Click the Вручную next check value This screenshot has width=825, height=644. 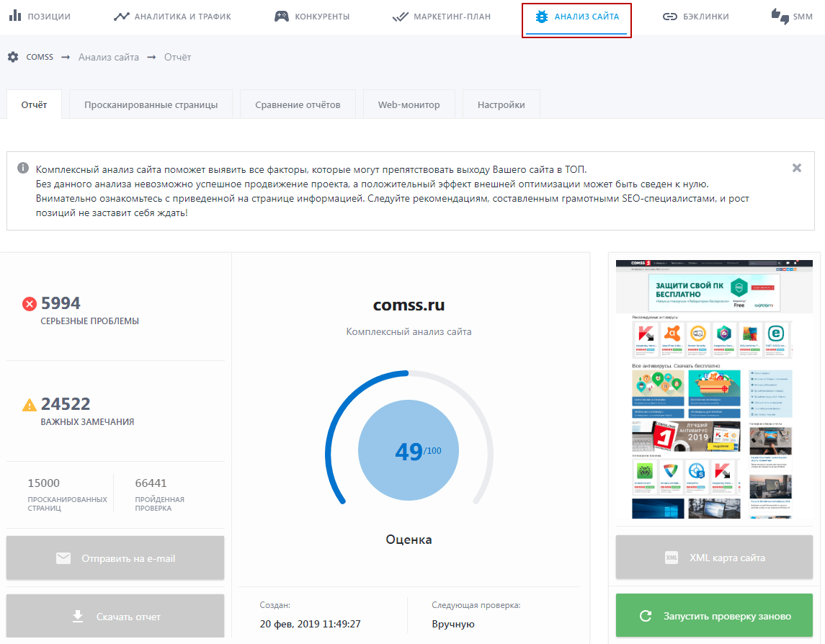point(453,624)
